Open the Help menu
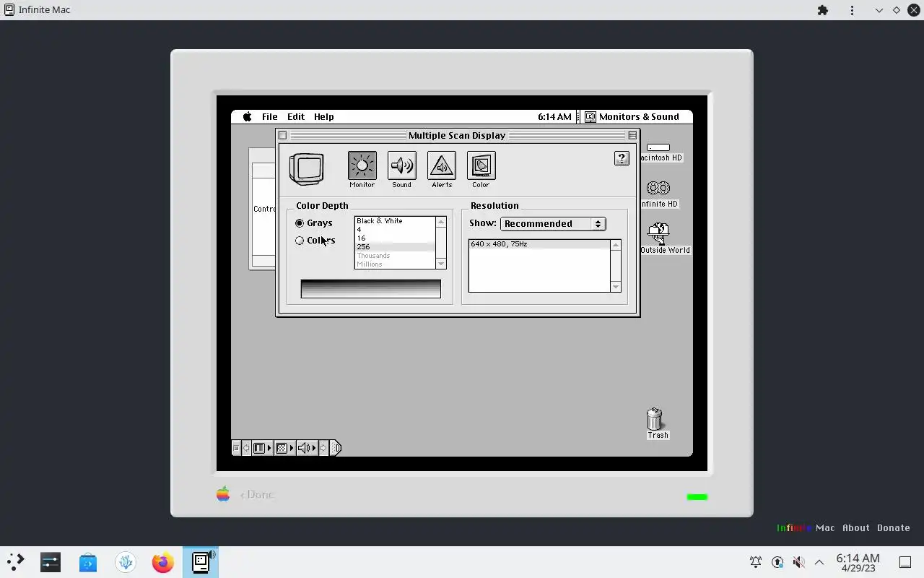The width and height of the screenshot is (924, 578). pyautogui.click(x=323, y=116)
